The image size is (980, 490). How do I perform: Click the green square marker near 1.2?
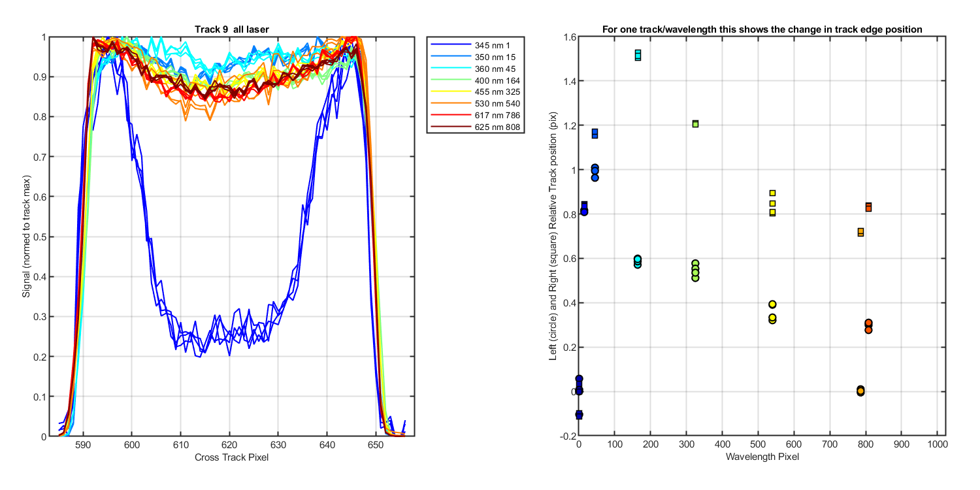point(695,124)
